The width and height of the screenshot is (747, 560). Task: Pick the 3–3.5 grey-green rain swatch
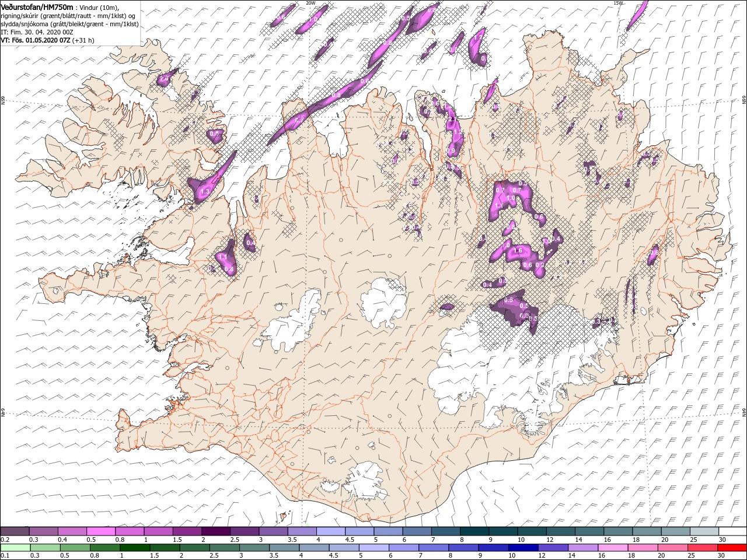(254, 548)
